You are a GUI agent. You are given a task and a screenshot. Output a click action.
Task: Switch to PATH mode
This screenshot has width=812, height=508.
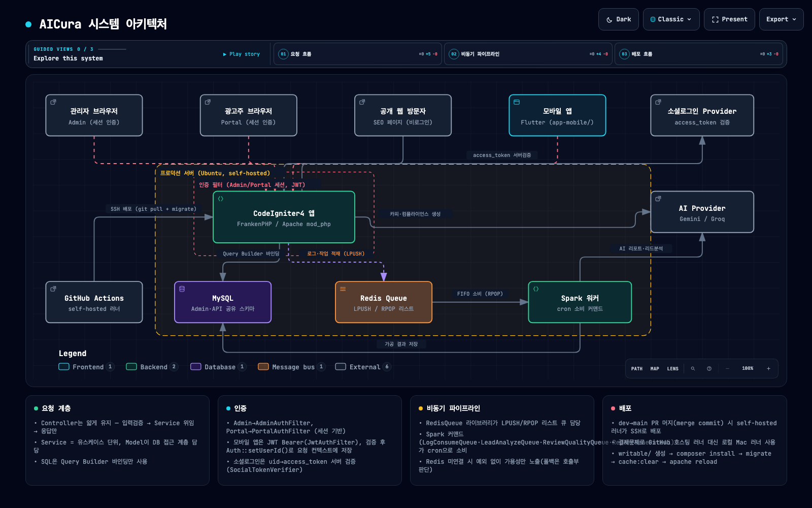click(x=637, y=369)
